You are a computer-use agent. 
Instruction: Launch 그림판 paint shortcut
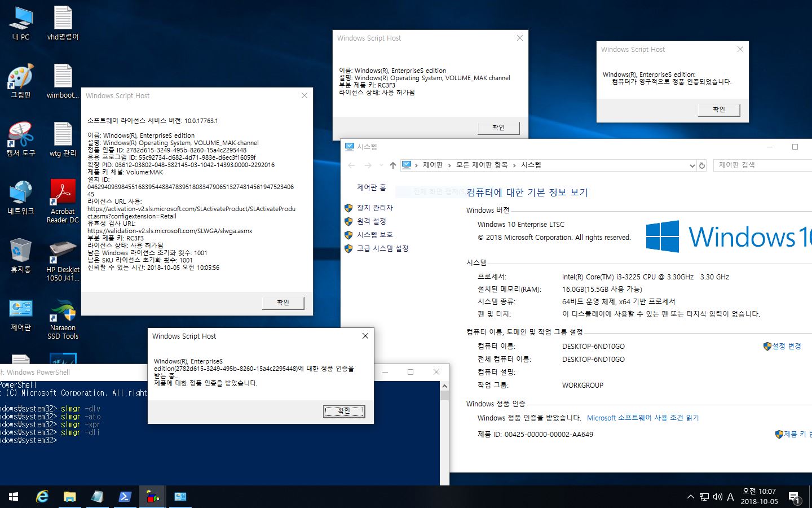pyautogui.click(x=21, y=81)
